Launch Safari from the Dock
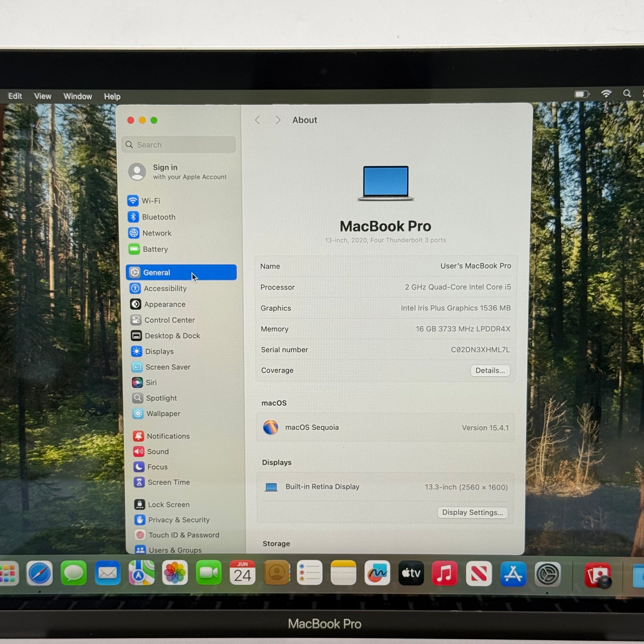The image size is (644, 644). 40,573
